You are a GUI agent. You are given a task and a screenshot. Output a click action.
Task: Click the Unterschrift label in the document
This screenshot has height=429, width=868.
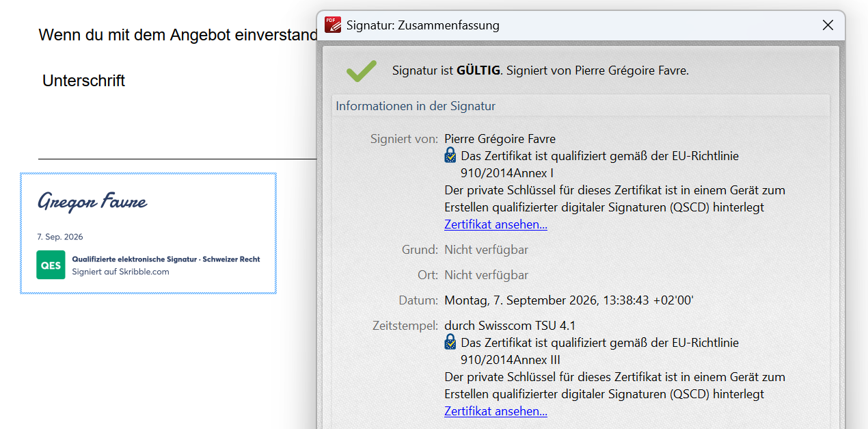pos(83,81)
